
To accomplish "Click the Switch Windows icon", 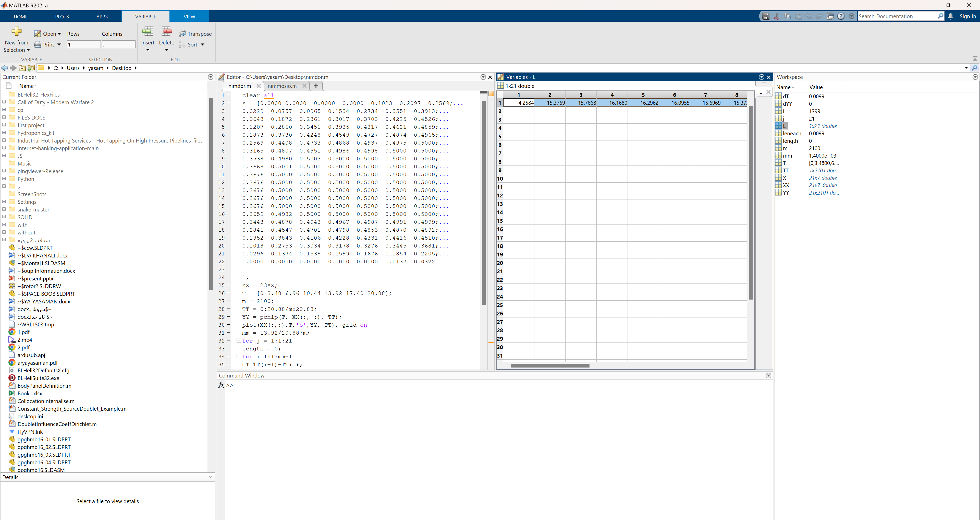I will (x=830, y=16).
